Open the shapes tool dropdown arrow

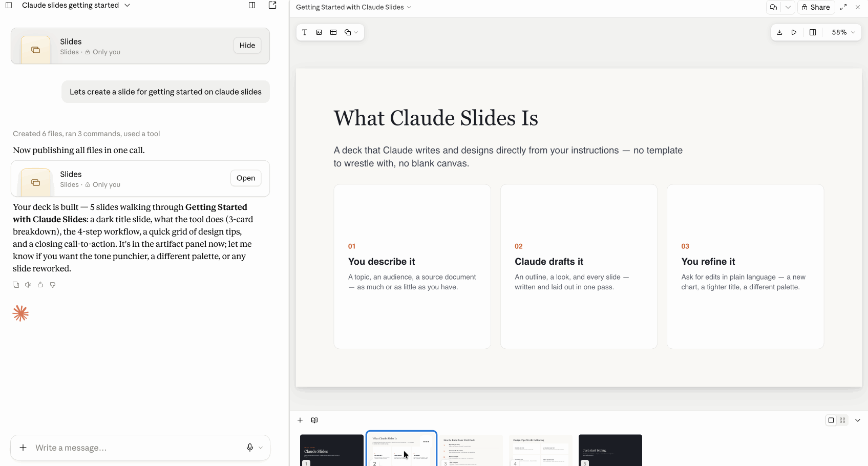click(x=356, y=32)
